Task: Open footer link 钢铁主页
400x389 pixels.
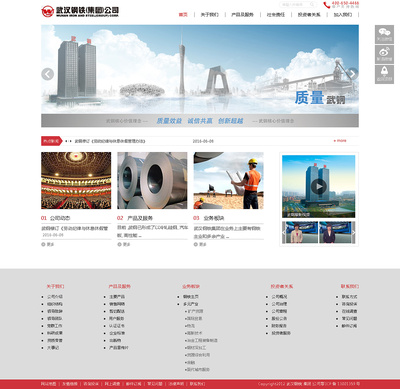Action: (191, 297)
